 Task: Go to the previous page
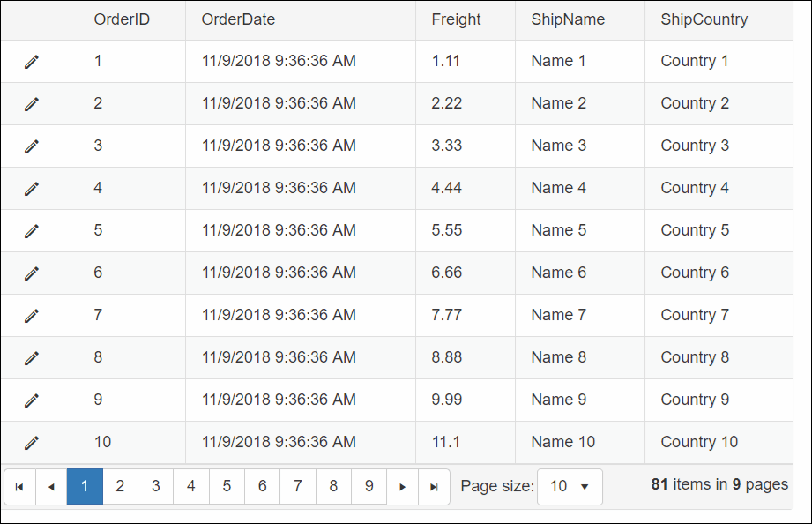pyautogui.click(x=51, y=487)
